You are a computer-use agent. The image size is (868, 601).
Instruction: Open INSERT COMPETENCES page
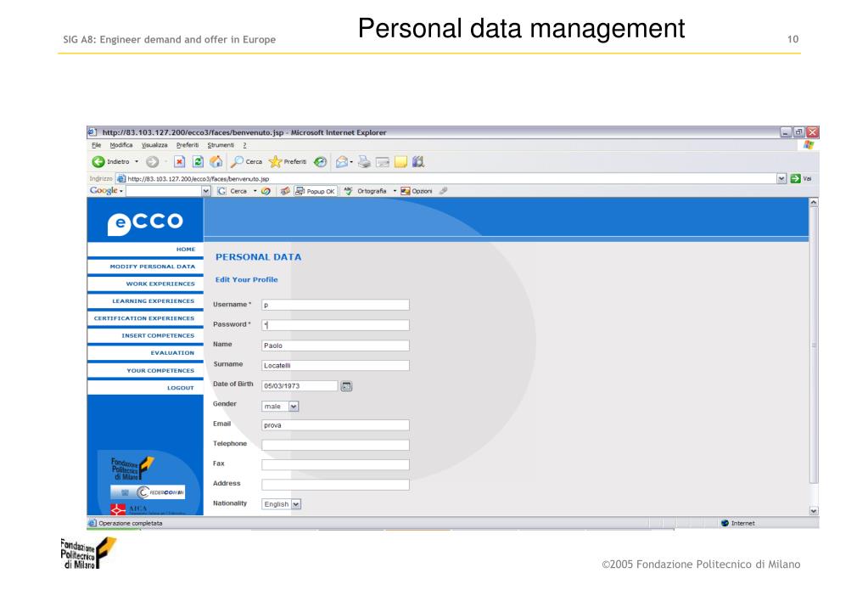tap(145, 335)
